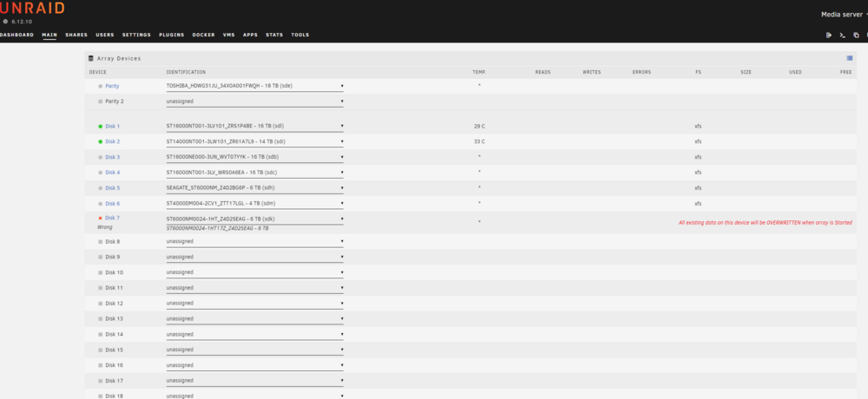868x399 pixels.
Task: Open the Users menu
Action: pyautogui.click(x=105, y=35)
